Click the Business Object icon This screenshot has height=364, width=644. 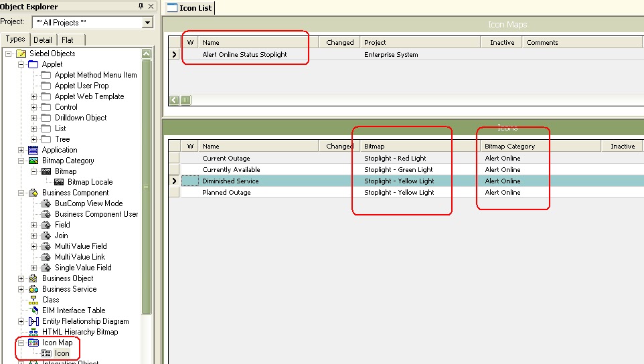click(33, 278)
